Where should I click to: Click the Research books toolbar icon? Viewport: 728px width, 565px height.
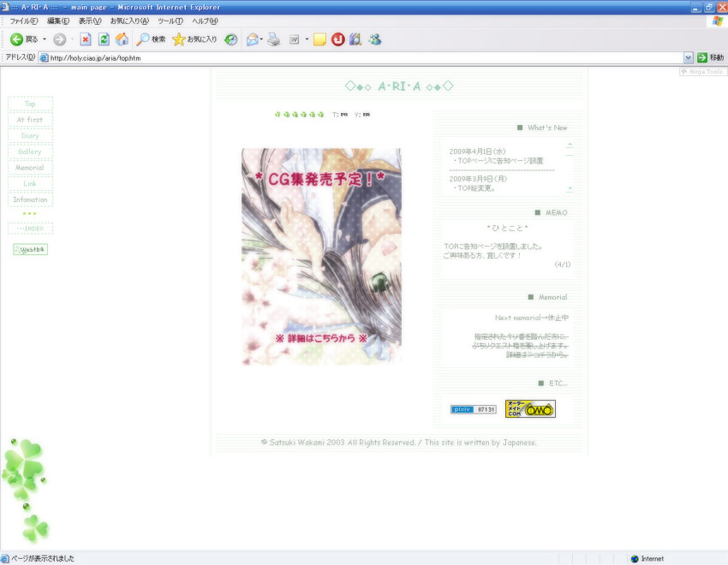coord(355,39)
